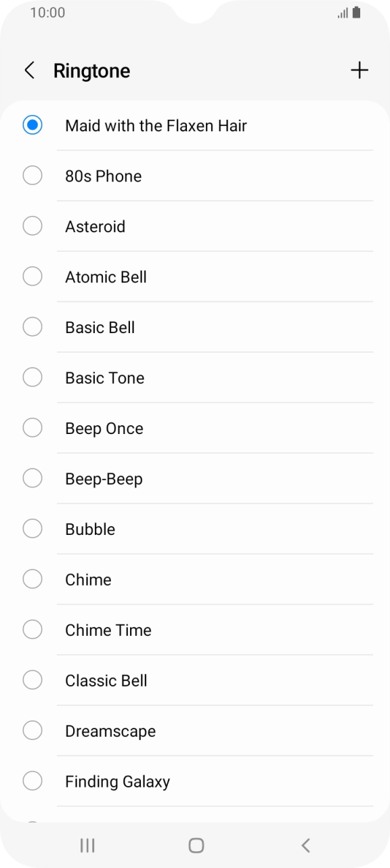Tap the Ringtone title in the header
This screenshot has height=868, width=390.
[x=92, y=70]
